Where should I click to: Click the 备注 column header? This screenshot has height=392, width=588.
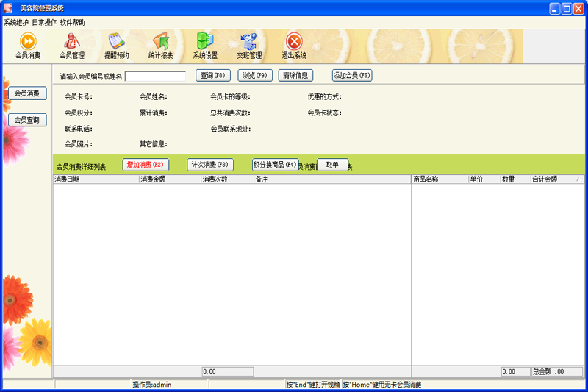coord(332,179)
